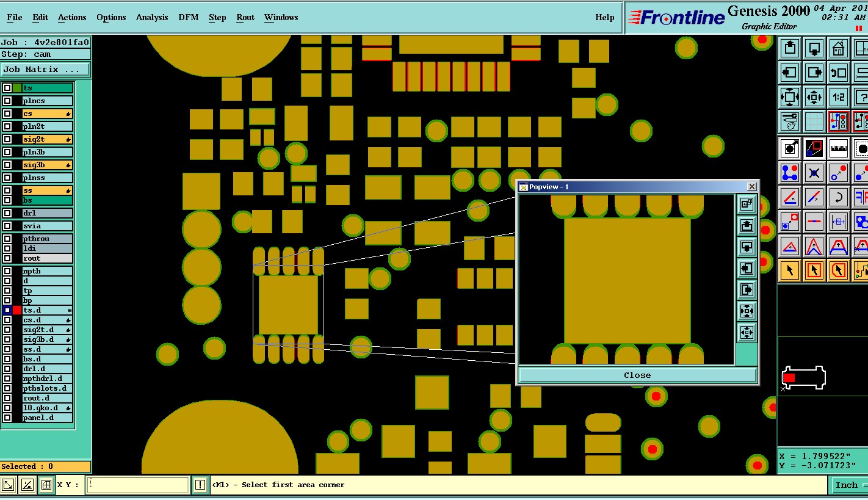Select layer name 10.gko.d
868x500 pixels.
coord(48,408)
